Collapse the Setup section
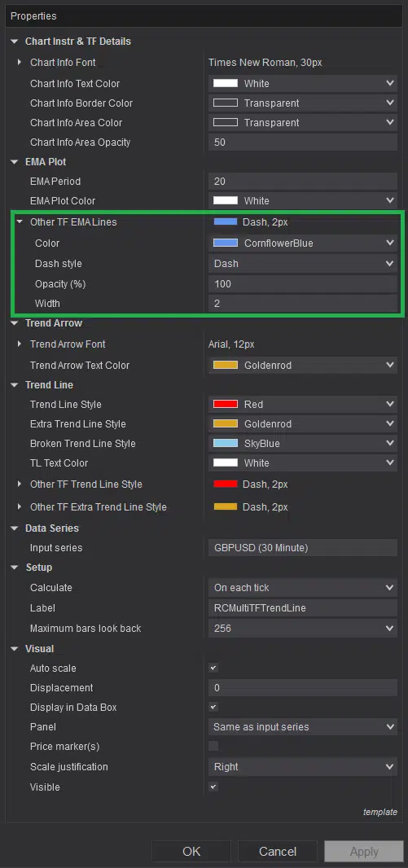Image resolution: width=408 pixels, height=868 pixels. pos(14,568)
